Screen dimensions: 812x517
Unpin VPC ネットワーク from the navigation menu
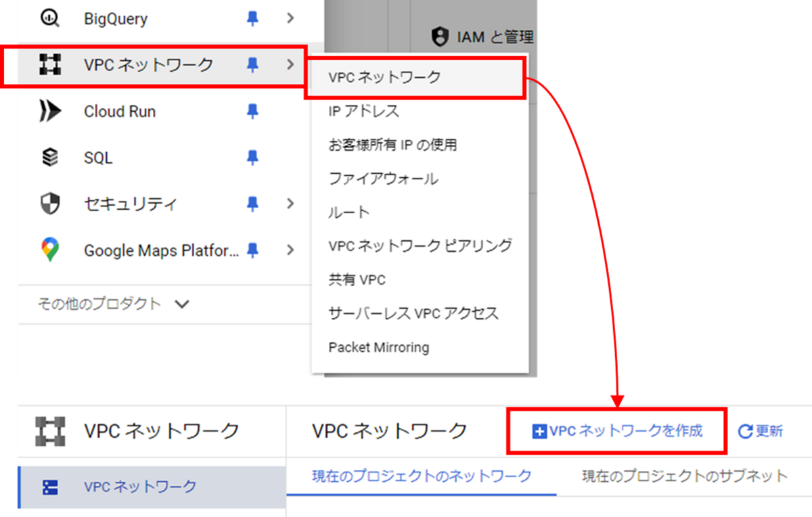[252, 65]
